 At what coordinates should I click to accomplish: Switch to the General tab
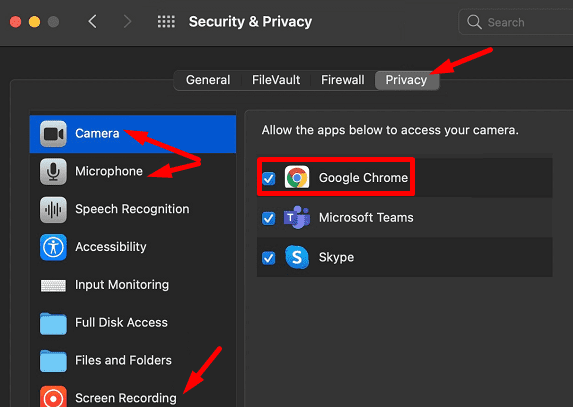coord(208,80)
